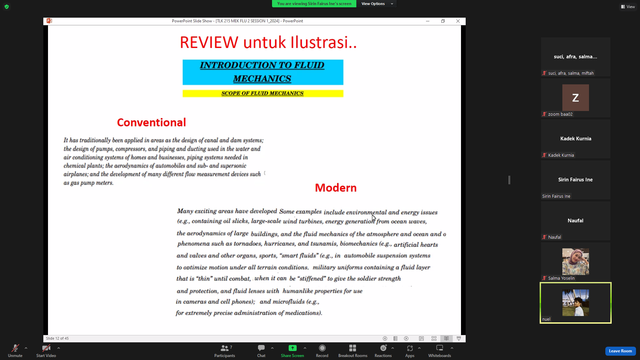Open View Options menu

(377, 4)
